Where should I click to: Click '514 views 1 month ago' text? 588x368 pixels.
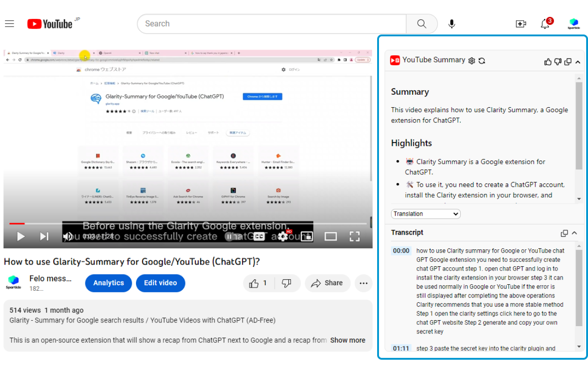[46, 310]
